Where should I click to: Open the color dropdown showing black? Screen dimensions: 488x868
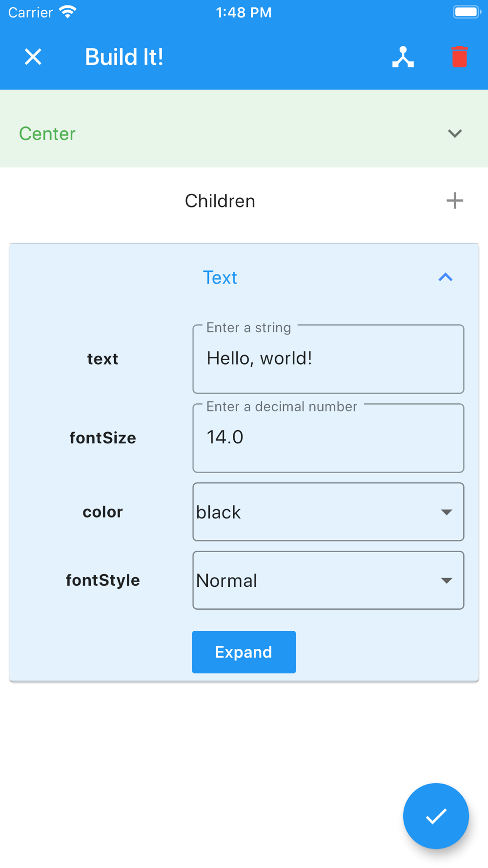tap(328, 512)
